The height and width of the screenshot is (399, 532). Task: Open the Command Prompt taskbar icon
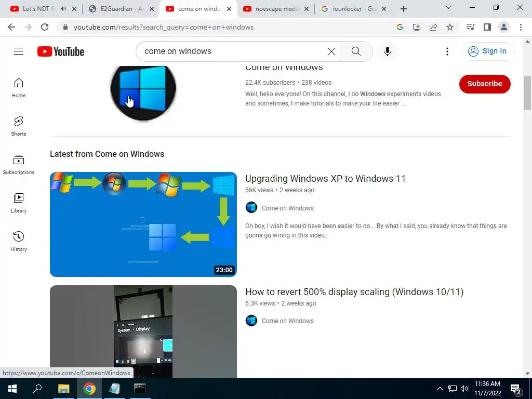(x=140, y=389)
